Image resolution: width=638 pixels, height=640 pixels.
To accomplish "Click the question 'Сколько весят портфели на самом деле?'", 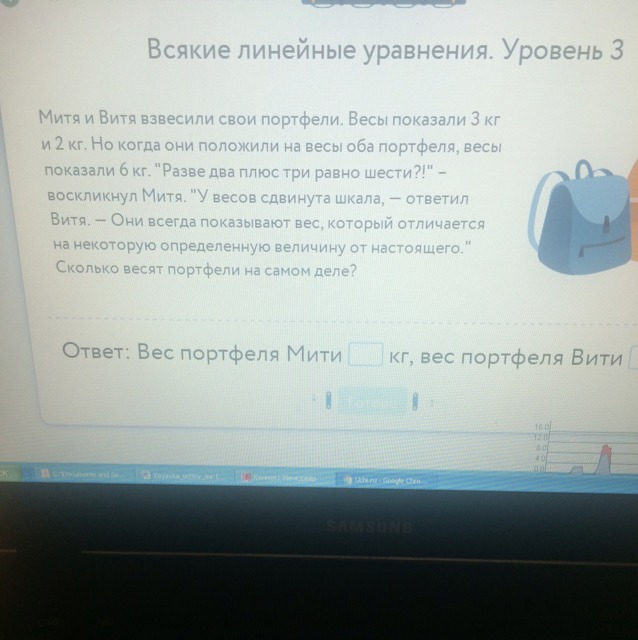I will 206,269.
